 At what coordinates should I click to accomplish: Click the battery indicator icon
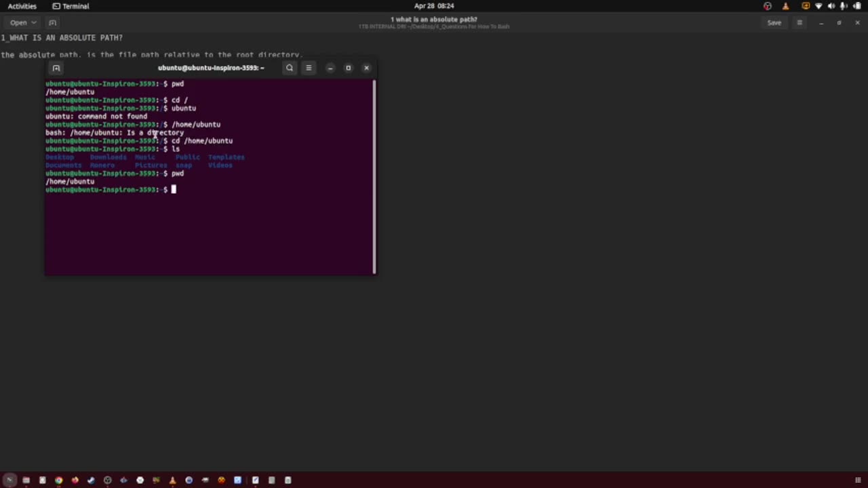[x=856, y=5]
